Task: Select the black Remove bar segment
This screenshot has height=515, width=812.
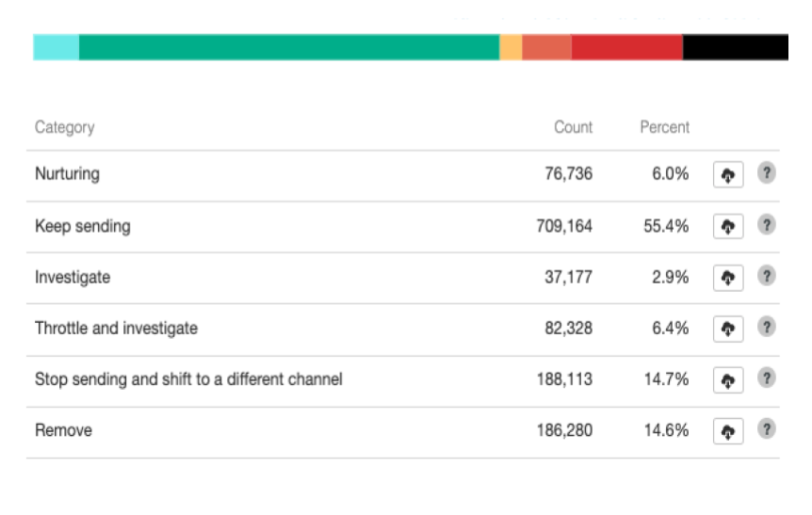Action: pos(735,47)
